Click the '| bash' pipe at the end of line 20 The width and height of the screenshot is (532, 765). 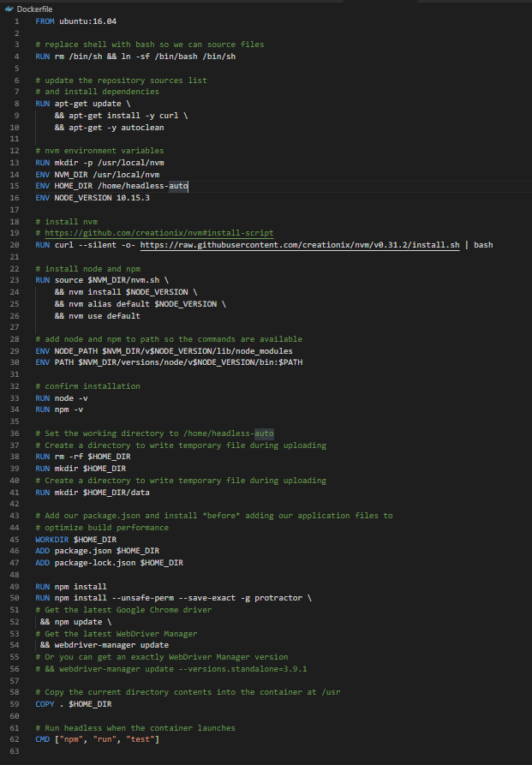pyautogui.click(x=478, y=245)
